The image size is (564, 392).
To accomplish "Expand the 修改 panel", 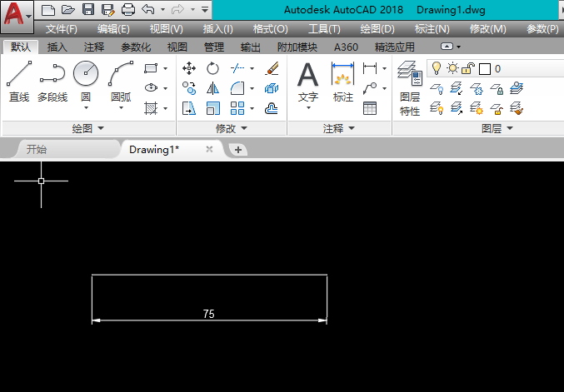I will pyautogui.click(x=232, y=128).
